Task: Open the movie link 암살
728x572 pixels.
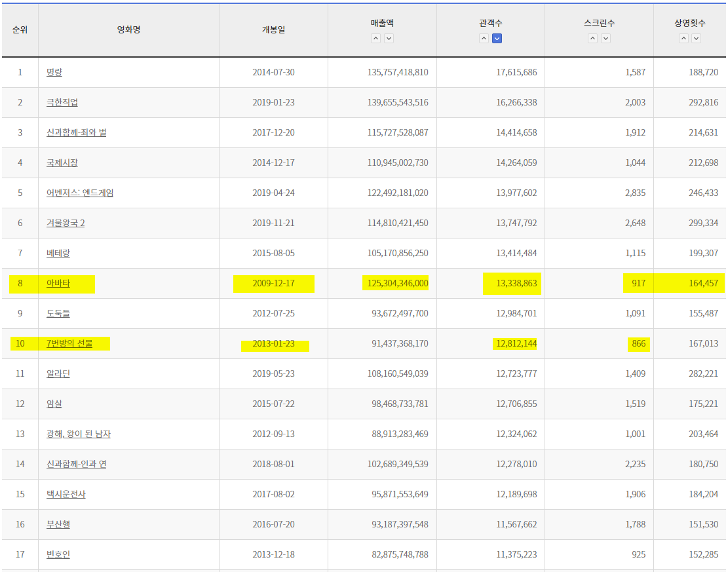Action: 54,404
